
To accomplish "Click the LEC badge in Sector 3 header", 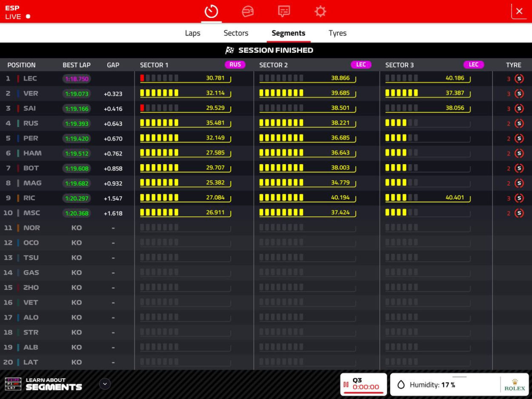I will [474, 65].
